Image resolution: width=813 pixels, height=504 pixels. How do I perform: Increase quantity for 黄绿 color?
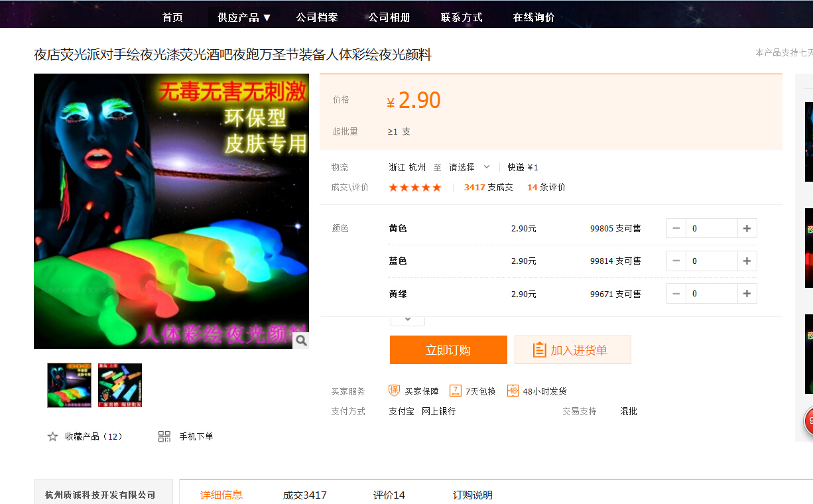coord(747,293)
